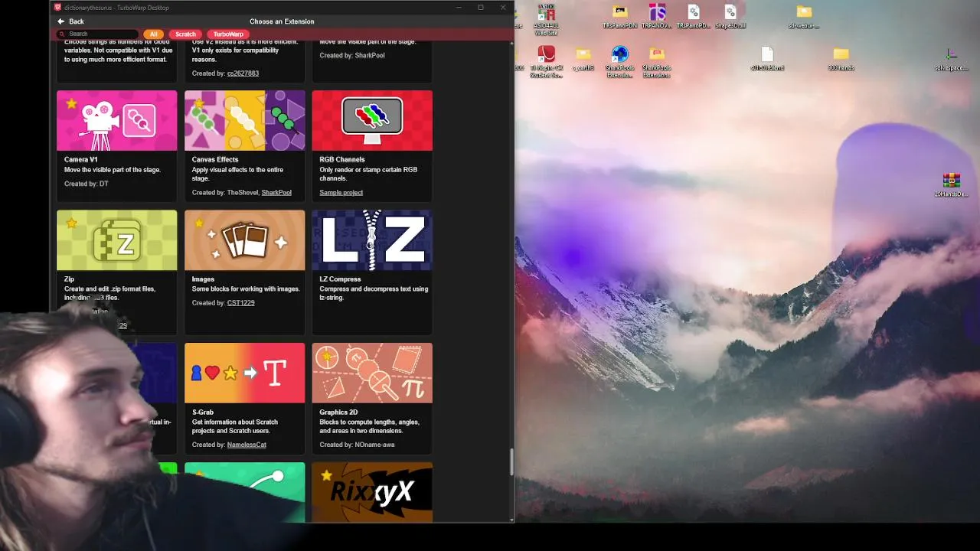The height and width of the screenshot is (551, 980).
Task: Toggle the favorite star on the Zip extension
Action: (71, 223)
